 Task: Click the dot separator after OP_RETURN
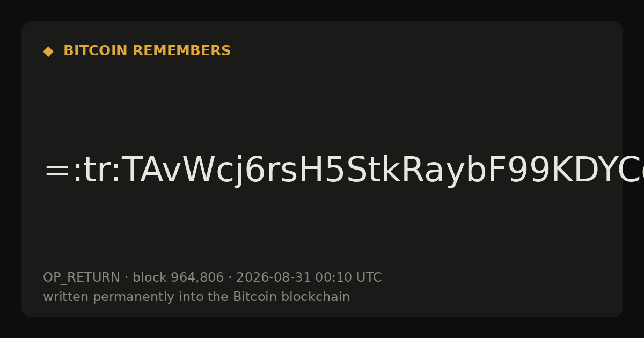point(126,278)
